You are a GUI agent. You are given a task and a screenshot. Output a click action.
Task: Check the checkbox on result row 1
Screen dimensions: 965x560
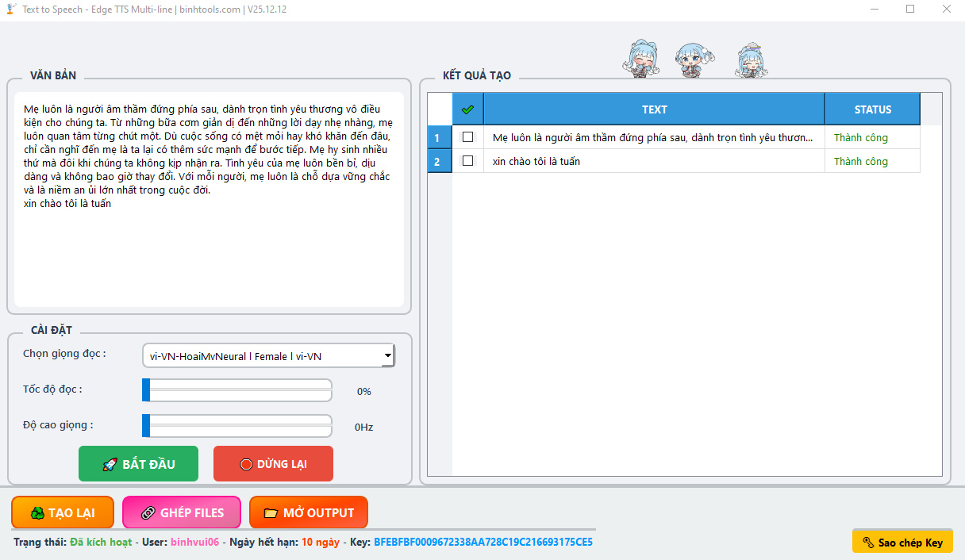point(467,136)
